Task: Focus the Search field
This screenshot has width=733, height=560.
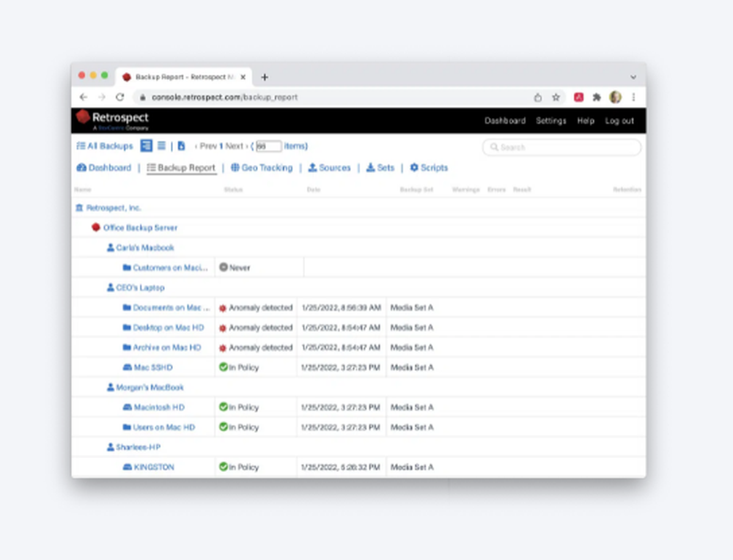Action: click(x=561, y=147)
